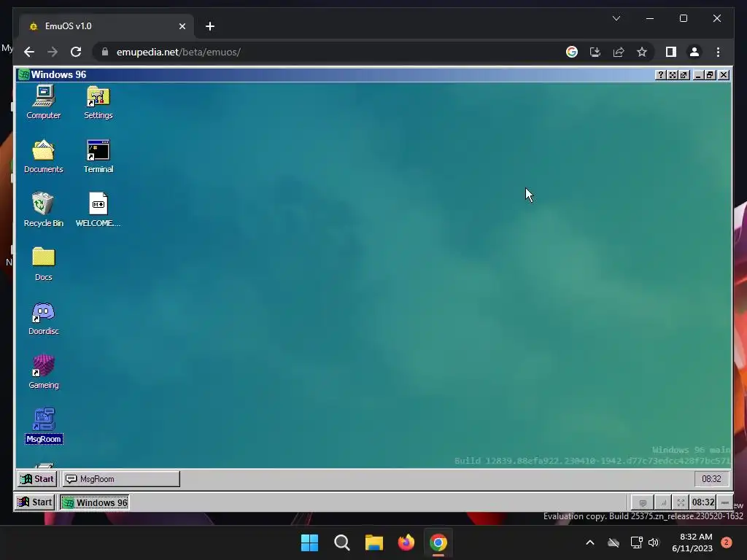
Task: Click the signal bars icon in EmuOS tray
Action: coord(662,503)
